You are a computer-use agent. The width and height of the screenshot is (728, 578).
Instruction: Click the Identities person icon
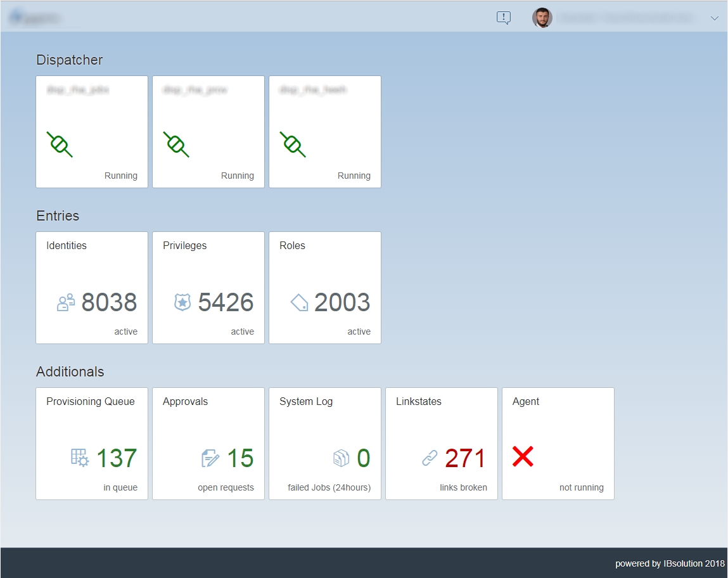66,302
